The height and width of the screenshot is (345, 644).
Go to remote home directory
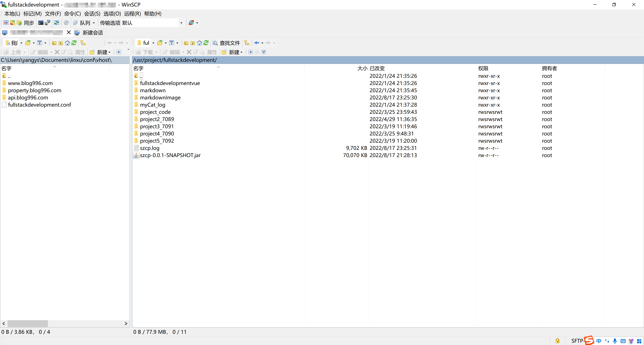click(x=199, y=43)
